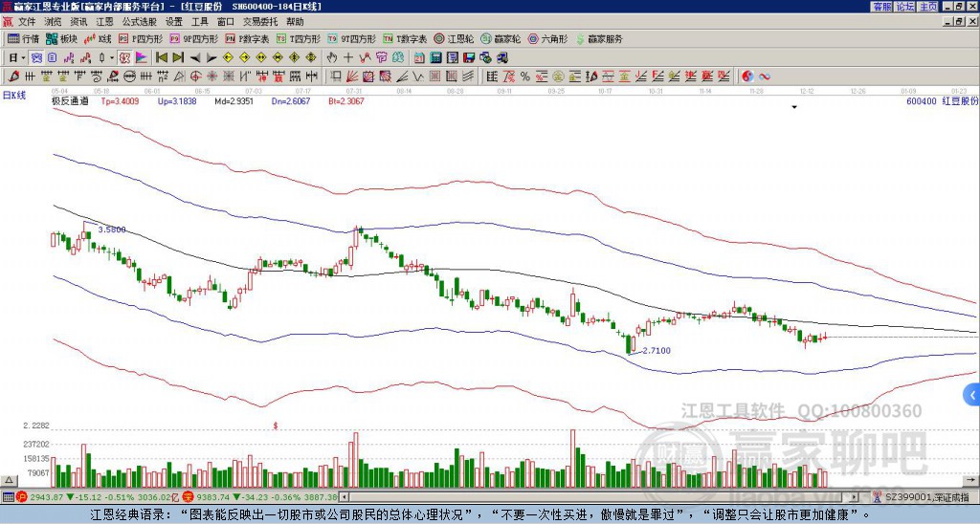Click the 3.5800 high price label
Screen dimensions: 980x524
click(113, 229)
